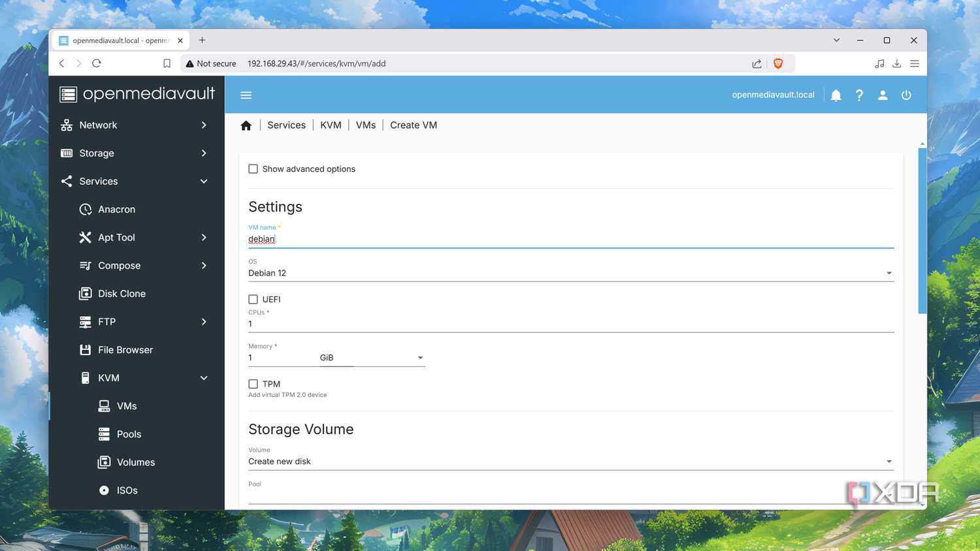Viewport: 980px width, 551px height.
Task: Check the UEFI checkbox
Action: click(x=253, y=300)
